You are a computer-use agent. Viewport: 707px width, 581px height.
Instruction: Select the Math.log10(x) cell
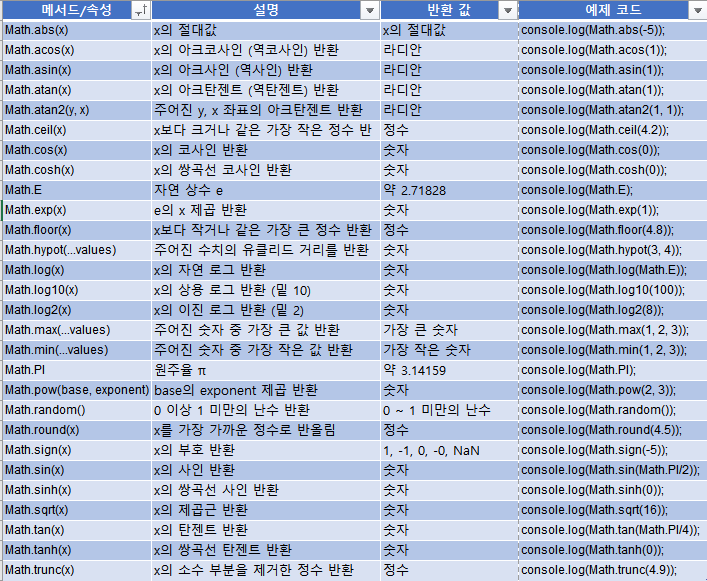tap(77, 290)
